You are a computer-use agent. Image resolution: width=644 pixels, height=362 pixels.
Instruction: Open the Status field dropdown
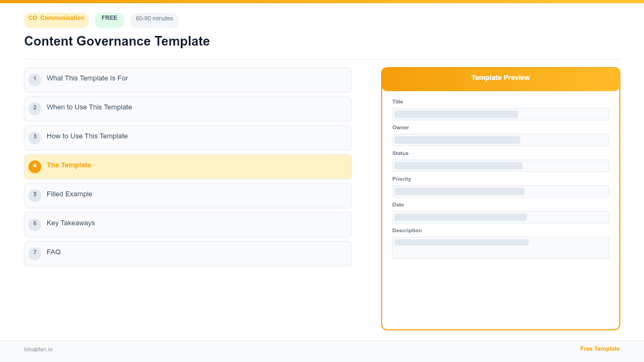point(500,166)
